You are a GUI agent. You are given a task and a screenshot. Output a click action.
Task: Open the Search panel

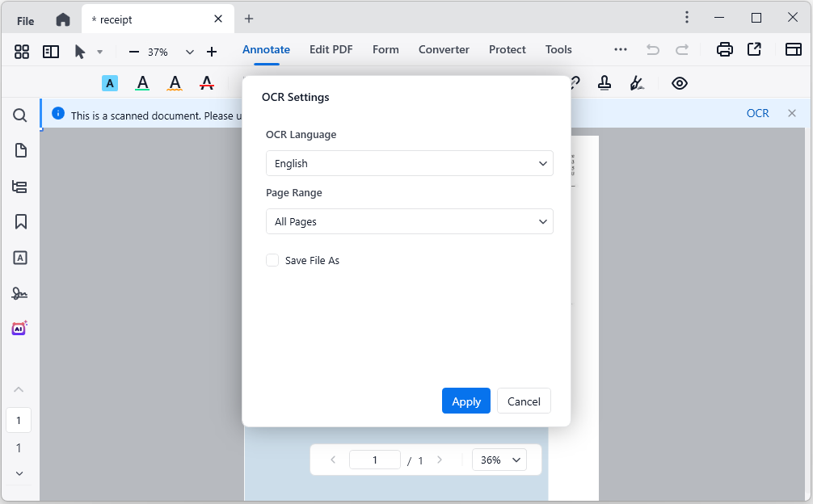coord(20,115)
